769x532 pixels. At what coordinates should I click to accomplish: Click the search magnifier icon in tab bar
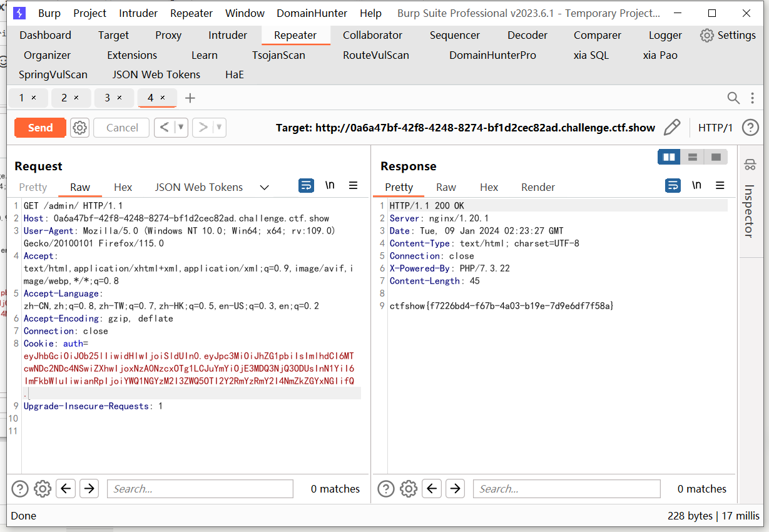[x=733, y=98]
